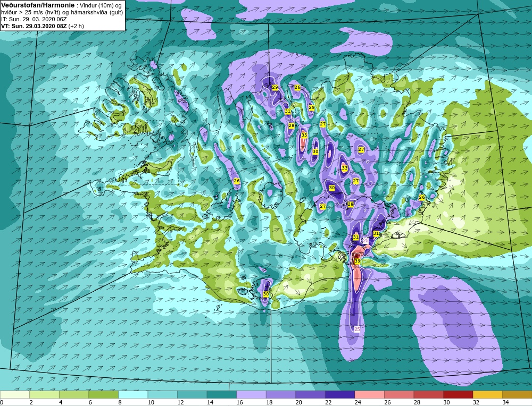Click the westernmost yellow 26 gust label
This screenshot has height=406, width=532.
tap(237, 181)
